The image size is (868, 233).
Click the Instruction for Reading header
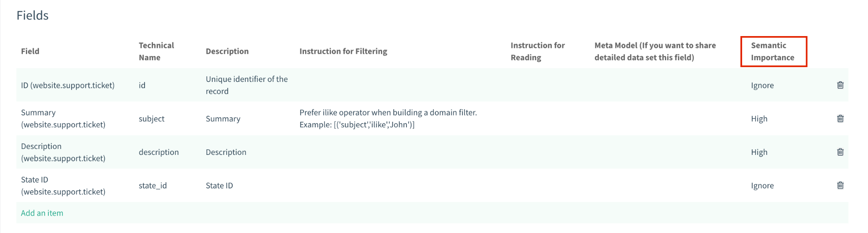537,51
